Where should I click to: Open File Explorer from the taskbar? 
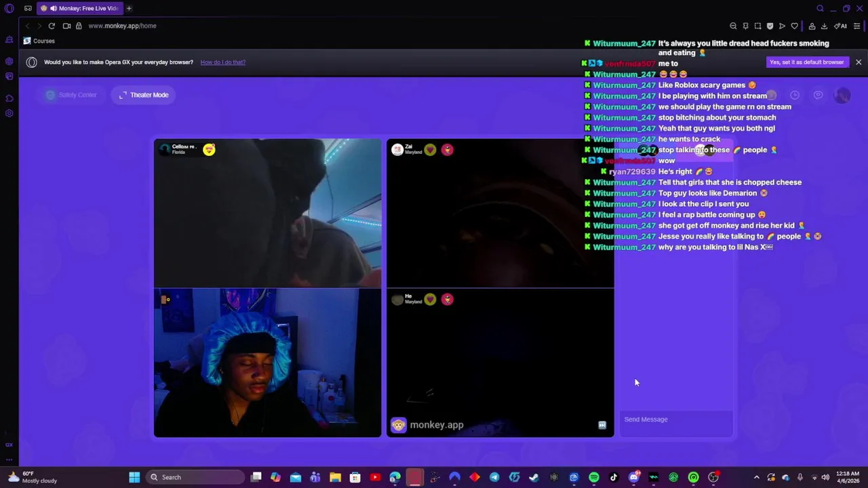(x=335, y=477)
